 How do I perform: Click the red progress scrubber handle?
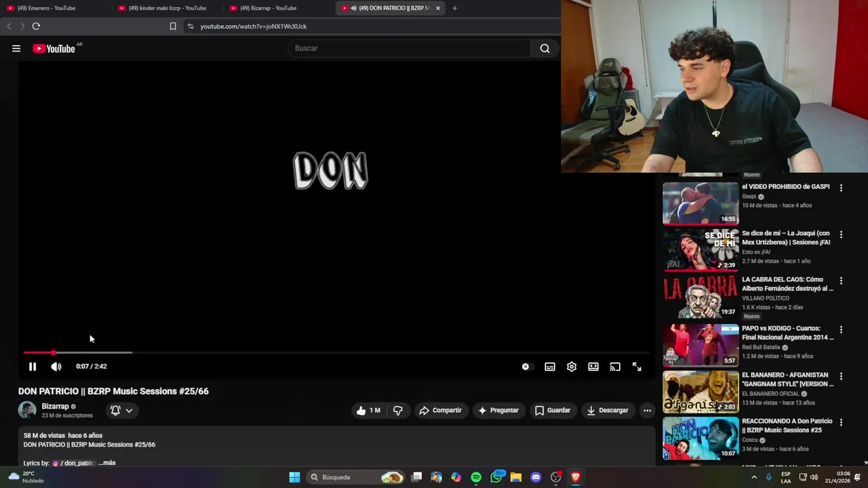pos(53,352)
